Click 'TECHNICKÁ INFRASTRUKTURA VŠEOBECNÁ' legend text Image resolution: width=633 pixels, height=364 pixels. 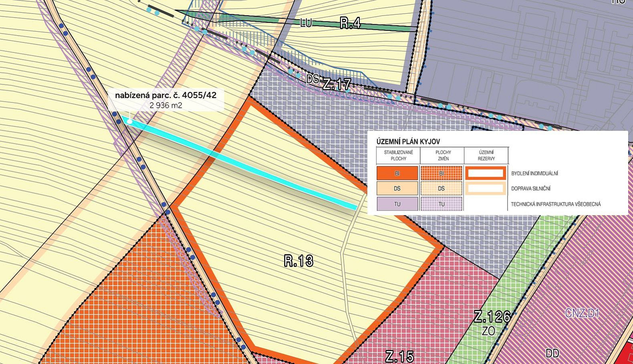(x=556, y=204)
